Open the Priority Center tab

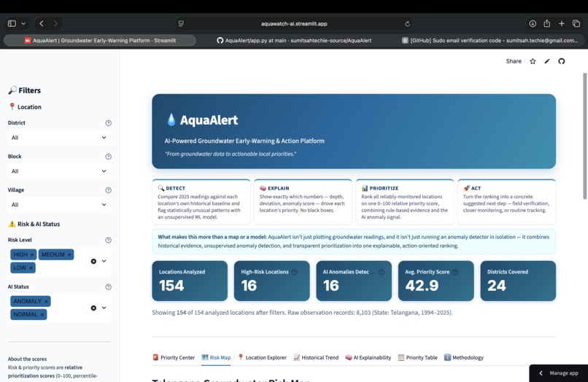pos(174,358)
